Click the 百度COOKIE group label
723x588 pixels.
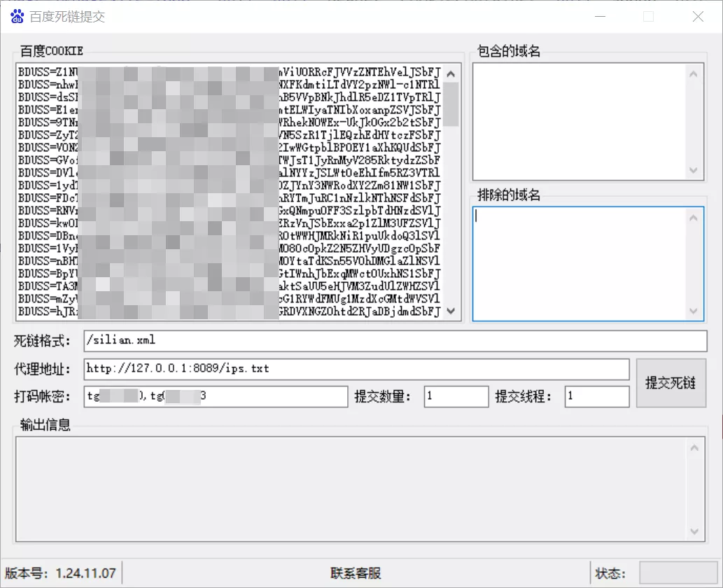(52, 50)
